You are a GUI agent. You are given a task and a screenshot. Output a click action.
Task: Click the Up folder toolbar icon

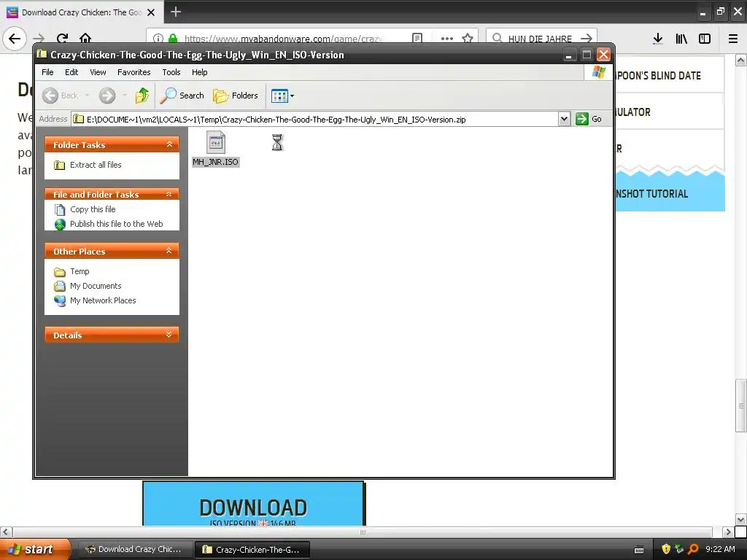142,96
